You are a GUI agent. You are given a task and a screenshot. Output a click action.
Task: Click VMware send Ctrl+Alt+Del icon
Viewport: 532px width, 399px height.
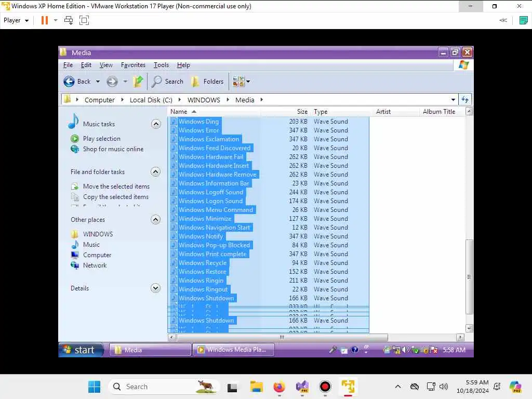point(69,20)
